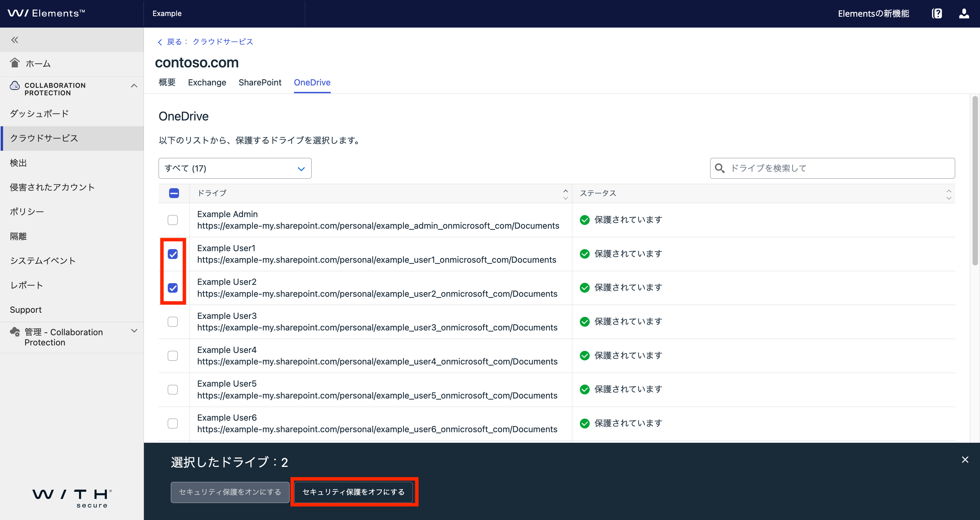The image size is (980, 520).
Task: Uncheck the Example User1 drive checkbox
Action: (x=173, y=254)
